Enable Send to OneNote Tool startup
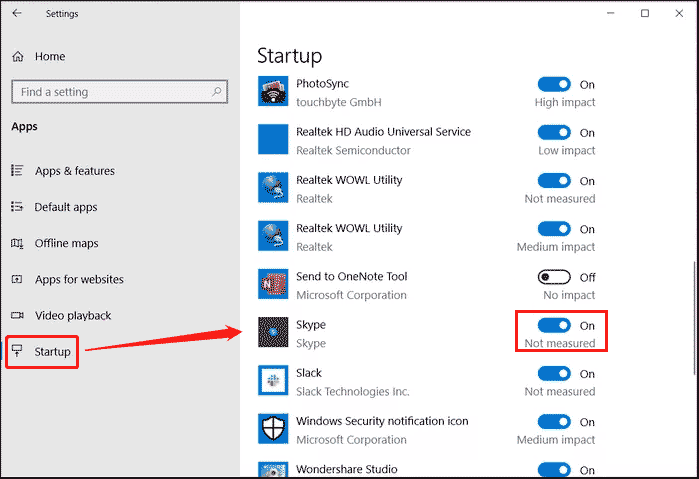This screenshot has width=699, height=479. point(554,277)
